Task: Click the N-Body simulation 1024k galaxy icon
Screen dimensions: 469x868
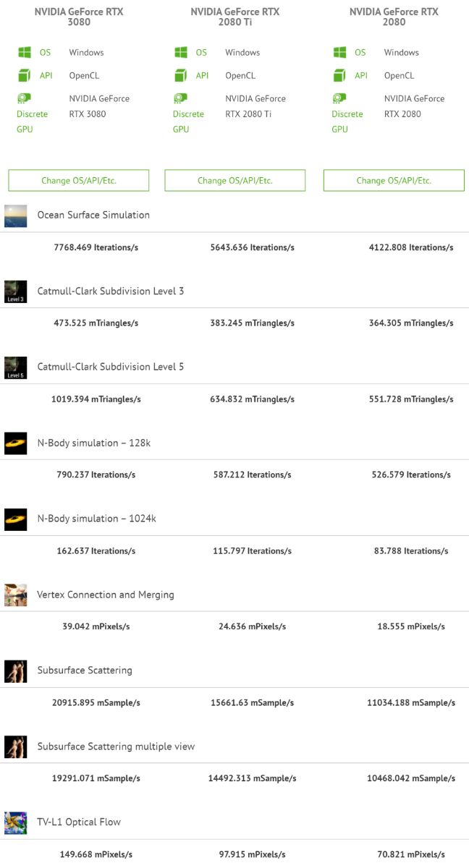Action: pyautogui.click(x=16, y=519)
